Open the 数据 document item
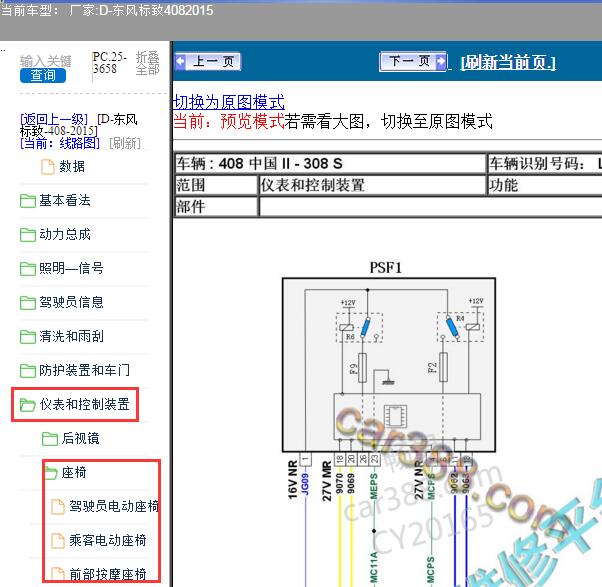 72,167
